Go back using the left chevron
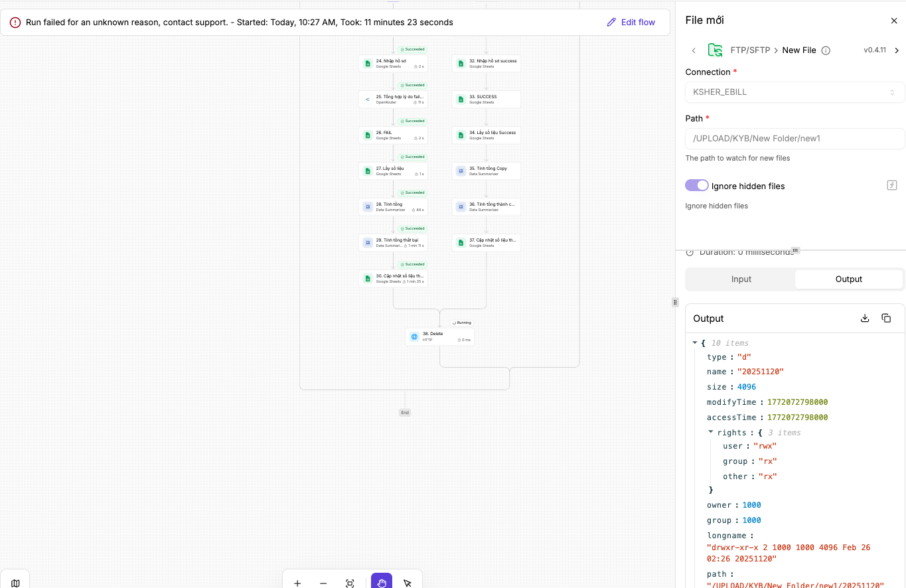 click(694, 50)
